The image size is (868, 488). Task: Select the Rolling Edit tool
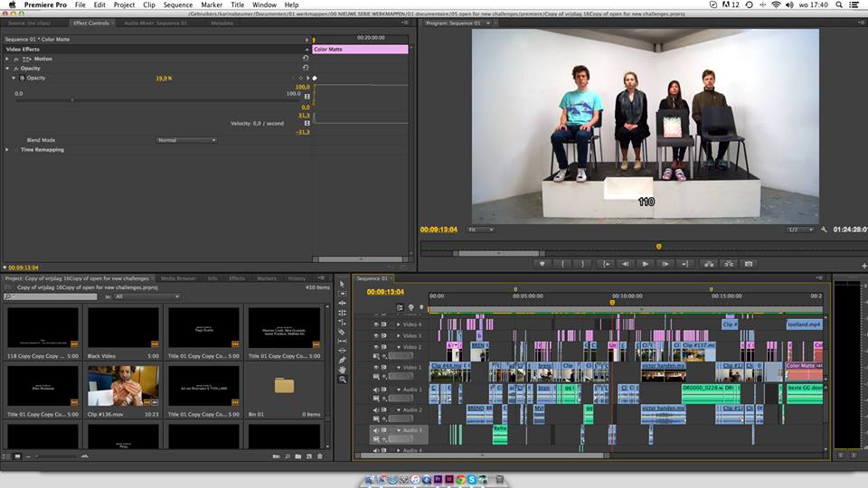click(x=342, y=313)
